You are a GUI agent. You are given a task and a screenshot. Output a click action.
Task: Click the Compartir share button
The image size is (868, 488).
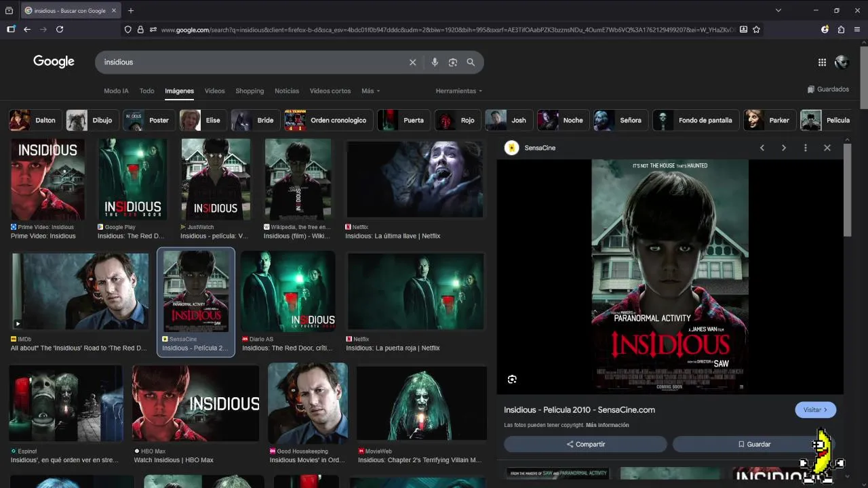pyautogui.click(x=585, y=444)
